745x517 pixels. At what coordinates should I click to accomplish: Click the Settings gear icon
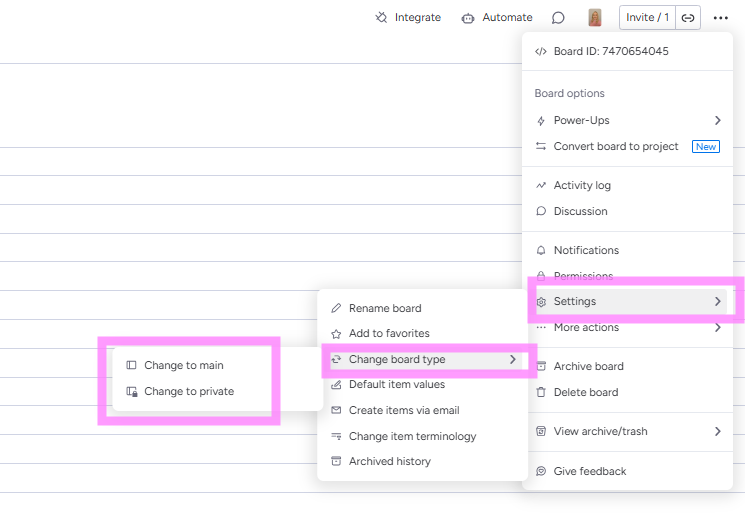pyautogui.click(x=541, y=302)
